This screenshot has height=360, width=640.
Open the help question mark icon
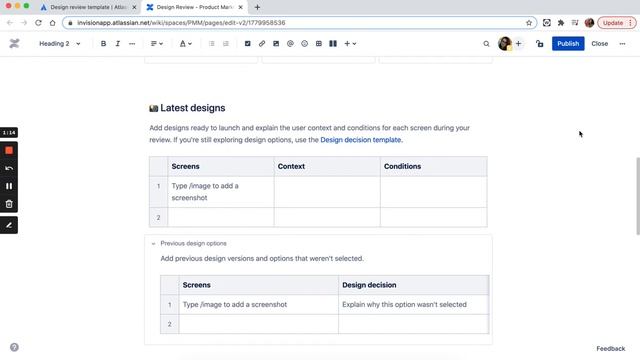(x=14, y=347)
